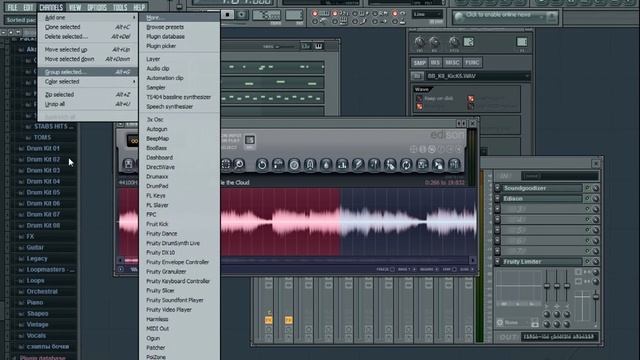
Task: Toggle first orange FX button on mixer track
Action: 268,320
